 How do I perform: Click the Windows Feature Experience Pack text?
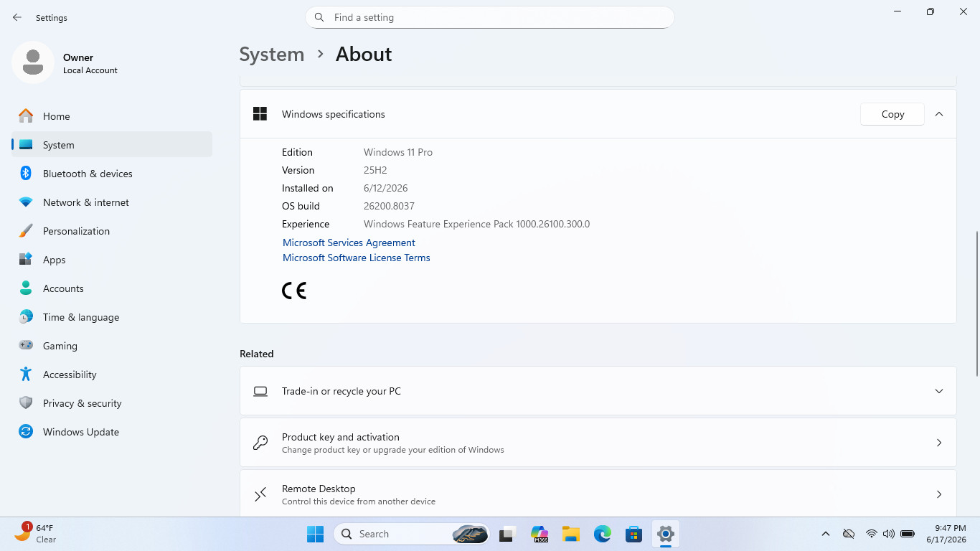coord(477,224)
